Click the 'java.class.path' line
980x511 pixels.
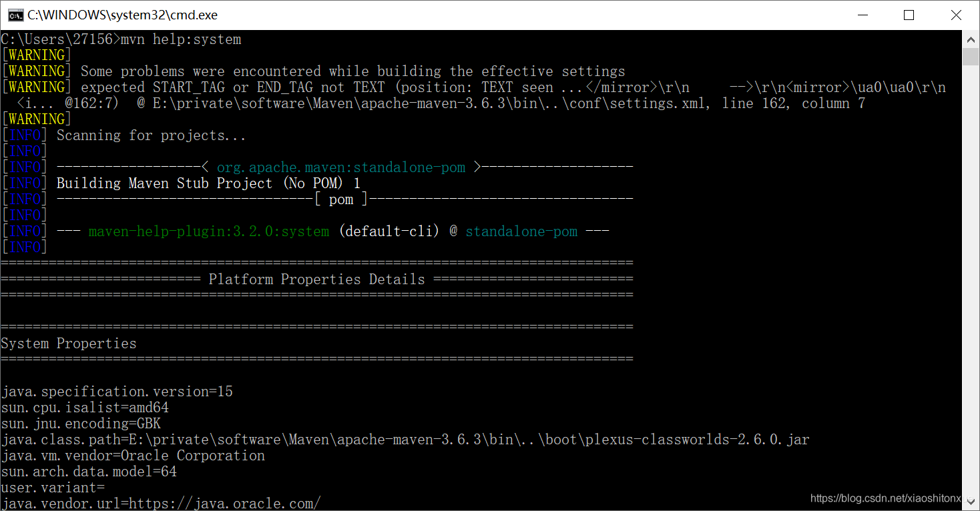pyautogui.click(x=405, y=440)
